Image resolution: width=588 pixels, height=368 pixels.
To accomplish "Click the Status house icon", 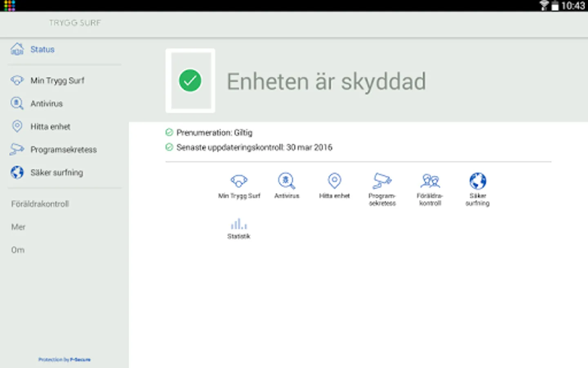I will point(17,49).
